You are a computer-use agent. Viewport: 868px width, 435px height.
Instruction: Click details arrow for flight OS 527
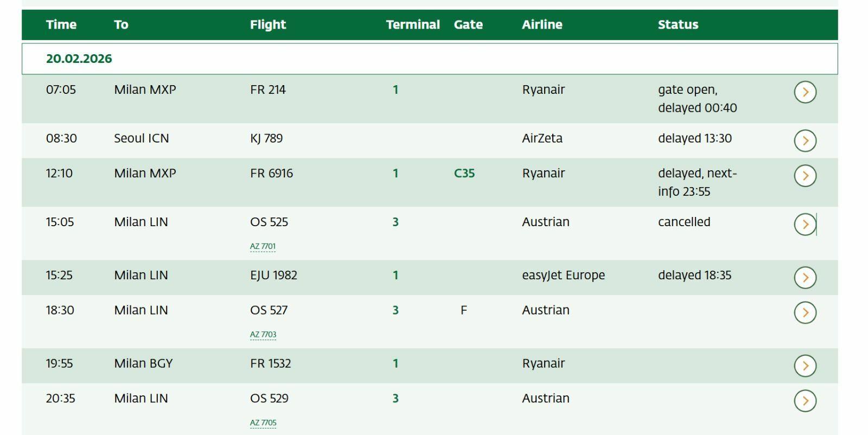(x=805, y=312)
